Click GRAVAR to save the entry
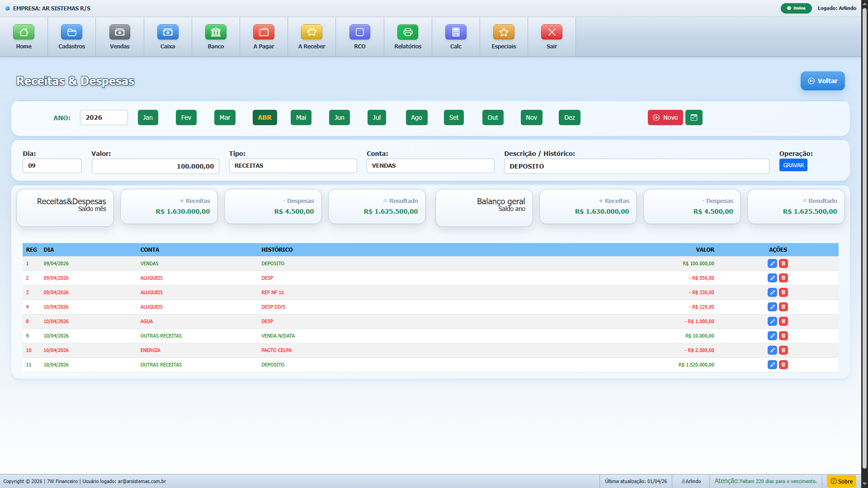This screenshot has height=488, width=868. (x=793, y=165)
